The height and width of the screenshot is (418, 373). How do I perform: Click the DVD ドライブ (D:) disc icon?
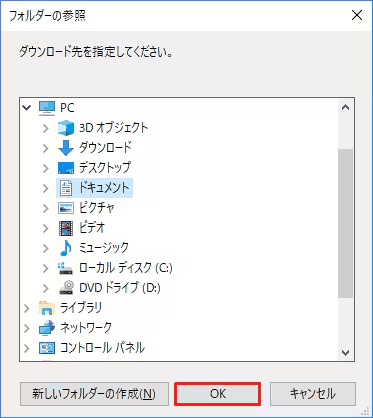click(66, 287)
